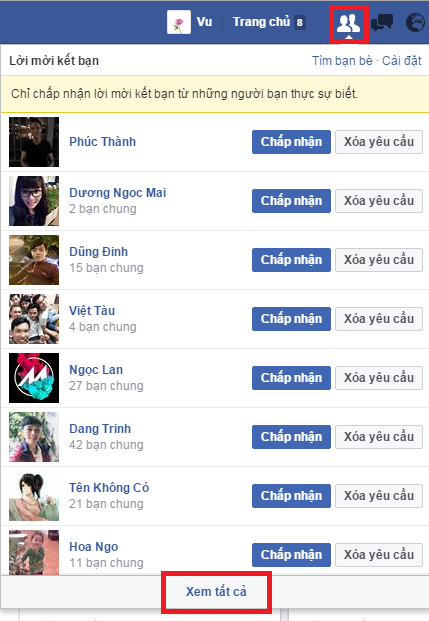
Task: Open Hoa Ngo's profile name link
Action: point(93,547)
